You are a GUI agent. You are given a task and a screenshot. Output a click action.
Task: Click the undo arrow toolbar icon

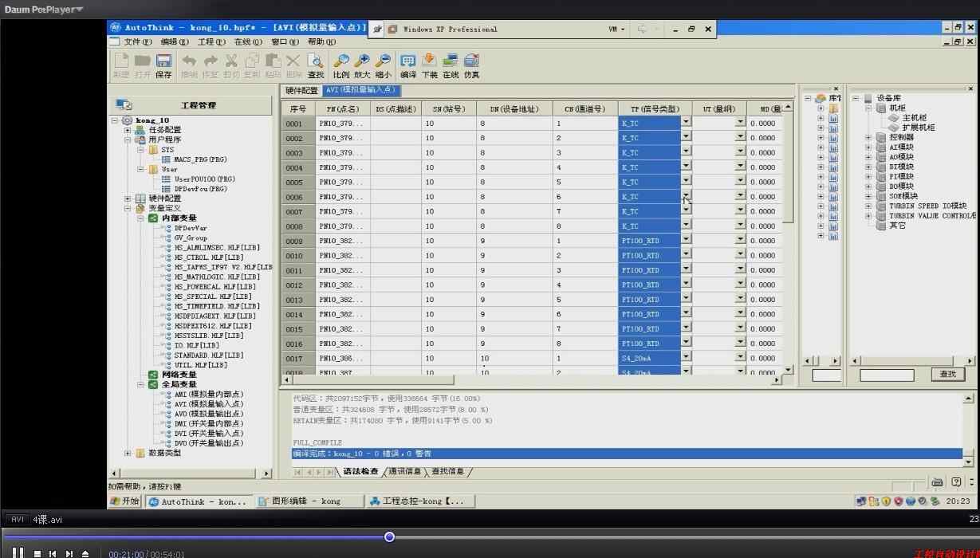(189, 61)
